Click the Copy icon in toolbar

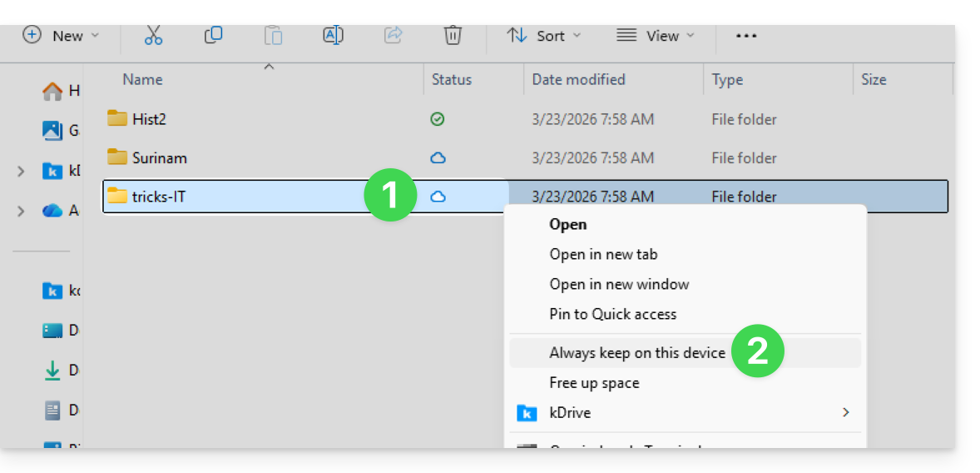[213, 35]
